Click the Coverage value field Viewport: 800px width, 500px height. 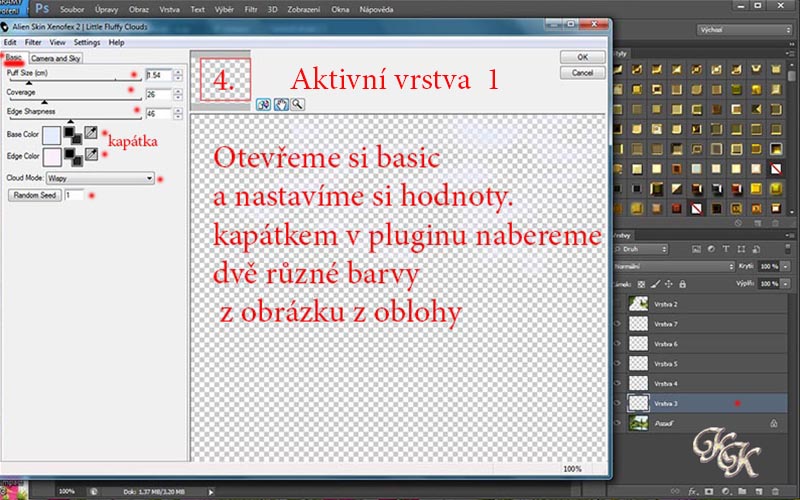(x=159, y=94)
